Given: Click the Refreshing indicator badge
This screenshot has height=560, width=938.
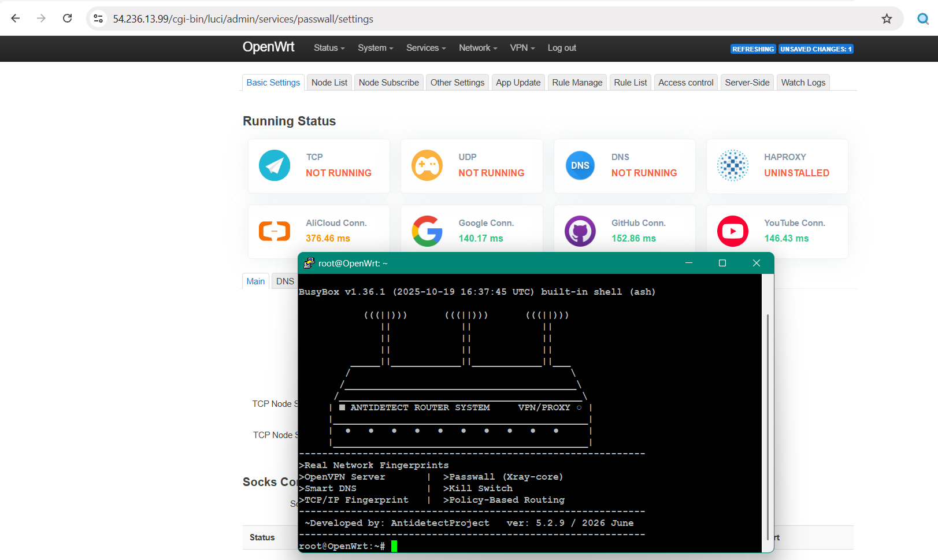Looking at the screenshot, I should (x=753, y=49).
